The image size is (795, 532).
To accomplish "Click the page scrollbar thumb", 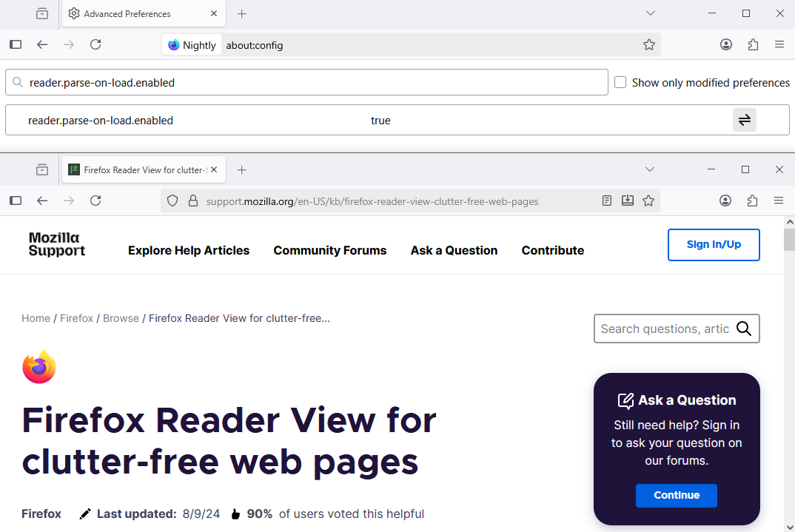I will coord(789,240).
